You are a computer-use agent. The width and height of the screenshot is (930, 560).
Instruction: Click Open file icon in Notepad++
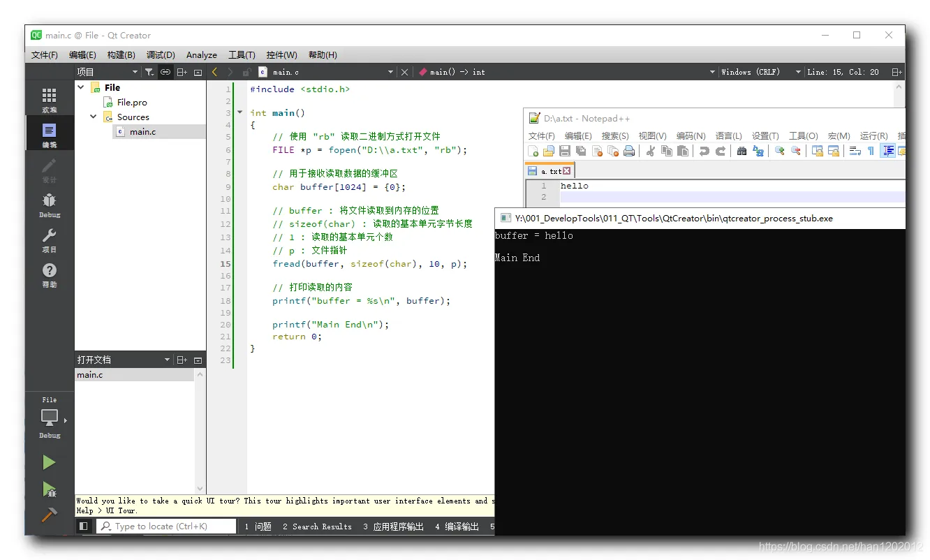coord(549,151)
